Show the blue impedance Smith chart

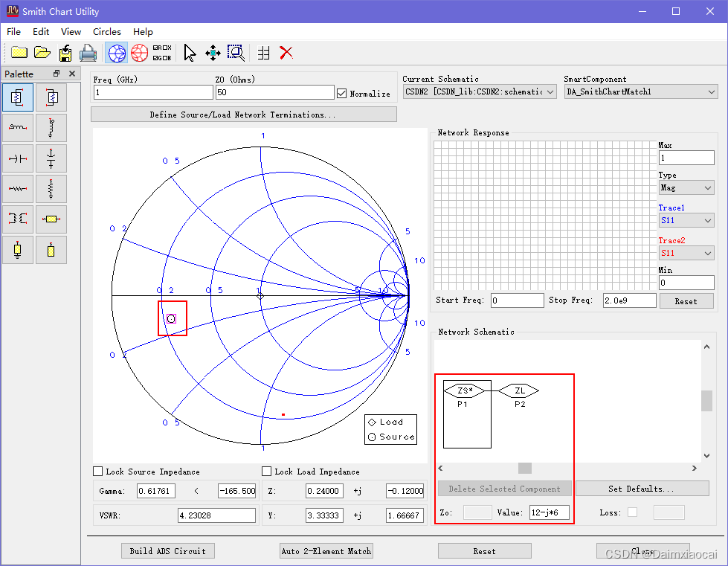click(x=117, y=53)
